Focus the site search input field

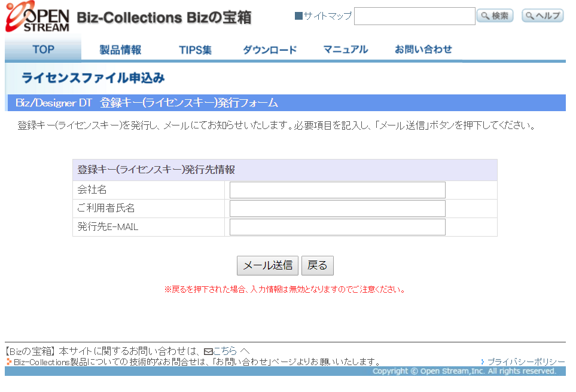415,16
